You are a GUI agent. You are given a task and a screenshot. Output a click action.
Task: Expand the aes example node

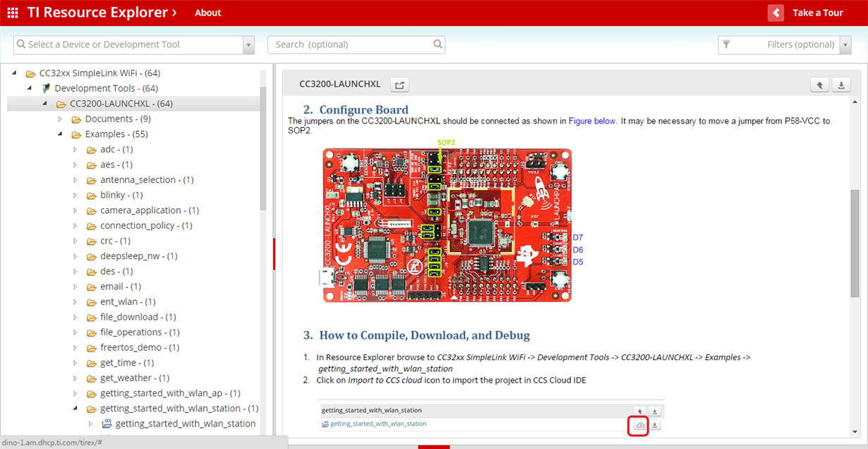pos(76,164)
